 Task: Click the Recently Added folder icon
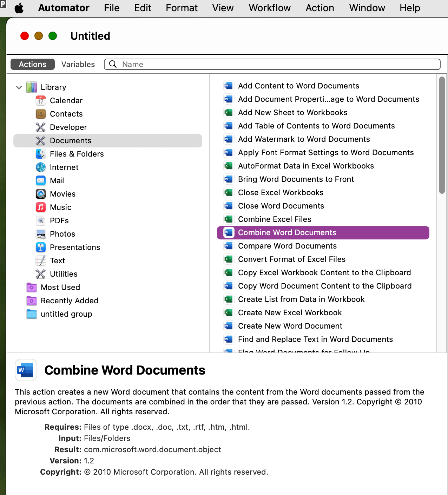click(32, 301)
